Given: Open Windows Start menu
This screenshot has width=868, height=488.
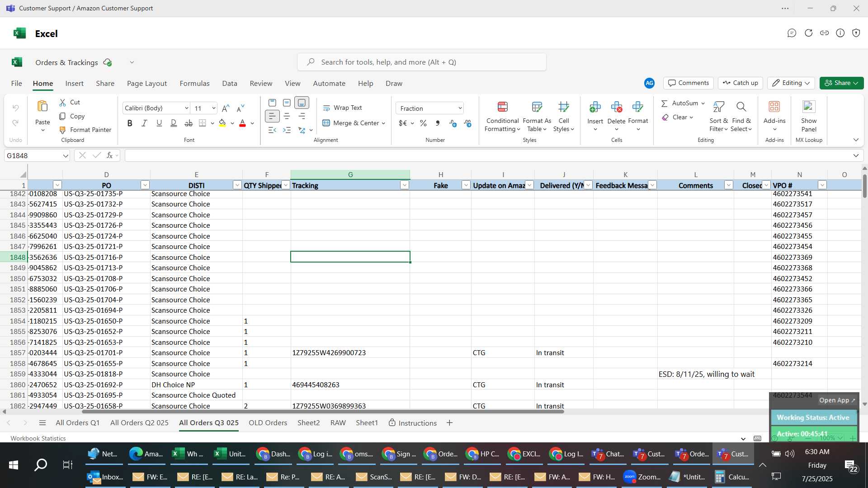Looking at the screenshot, I should click(14, 465).
